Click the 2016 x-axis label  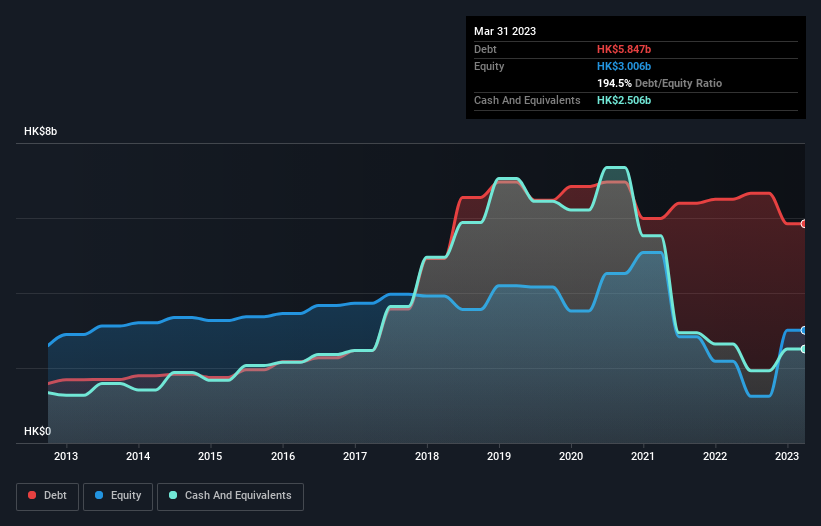[283, 456]
